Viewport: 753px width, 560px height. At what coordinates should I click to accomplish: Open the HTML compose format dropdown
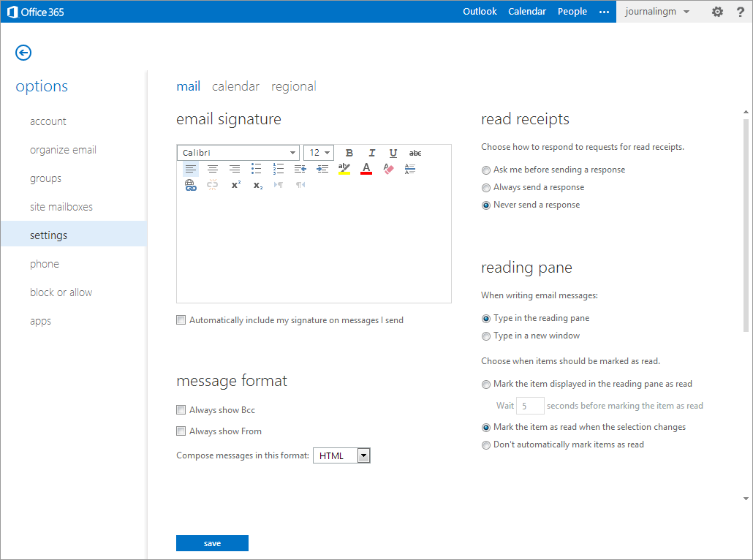[341, 455]
